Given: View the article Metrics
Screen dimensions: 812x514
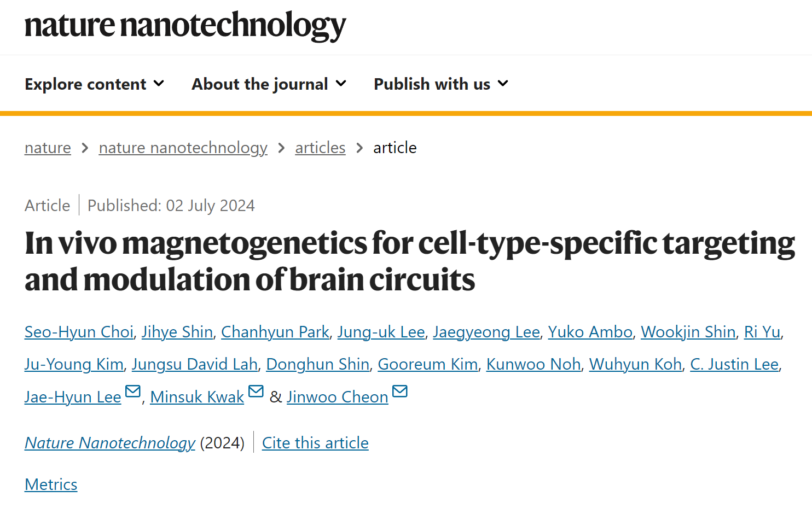Looking at the screenshot, I should coord(51,484).
